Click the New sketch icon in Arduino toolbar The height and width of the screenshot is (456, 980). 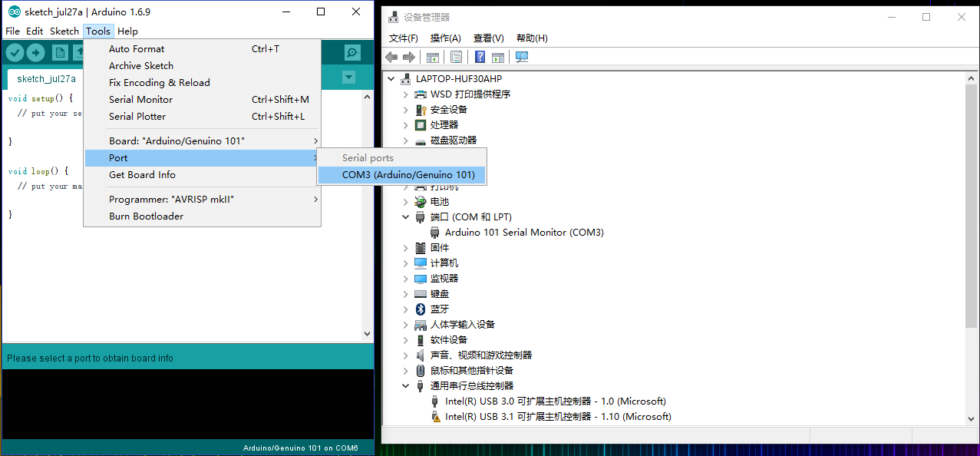[60, 52]
